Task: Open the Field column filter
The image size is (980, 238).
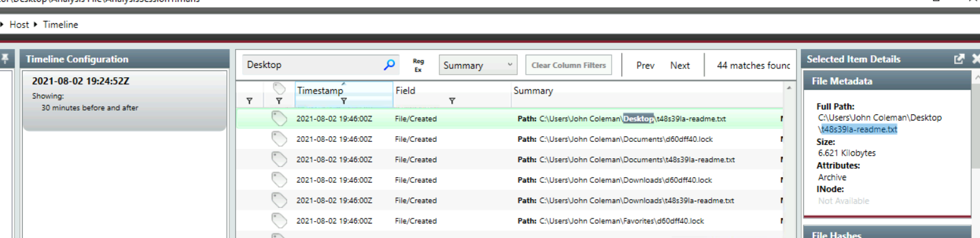Action: point(451,100)
